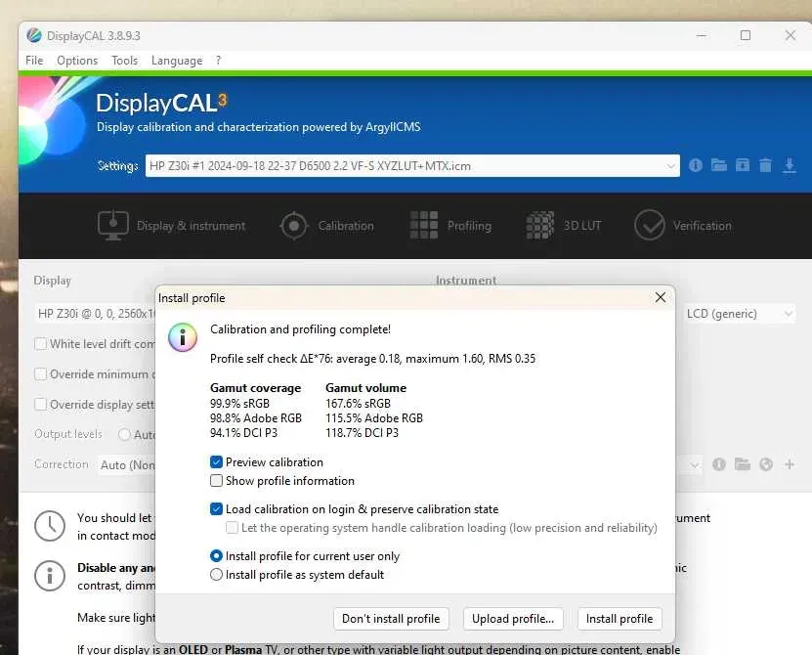
Task: Click the info icon in Install profile dialog
Action: (183, 337)
